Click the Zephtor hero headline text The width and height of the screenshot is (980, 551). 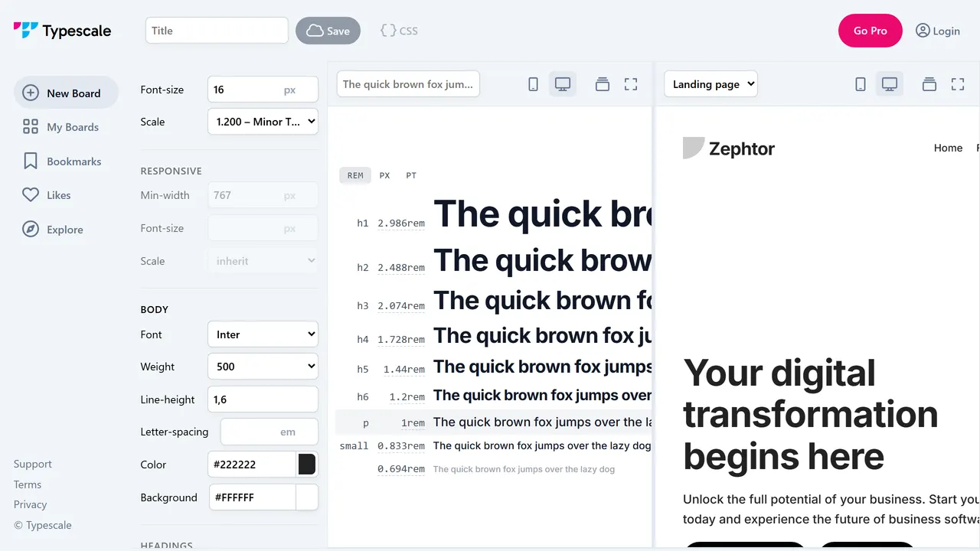click(x=810, y=414)
